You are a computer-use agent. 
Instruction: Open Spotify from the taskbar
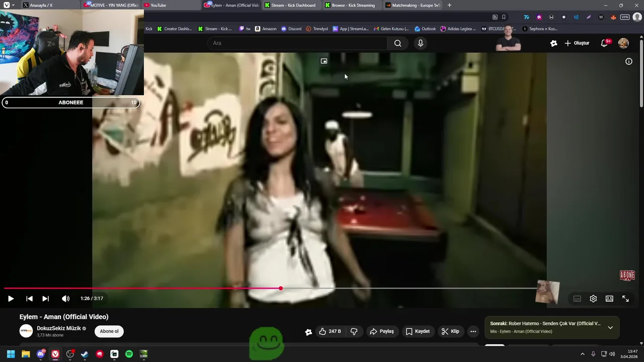(129, 354)
